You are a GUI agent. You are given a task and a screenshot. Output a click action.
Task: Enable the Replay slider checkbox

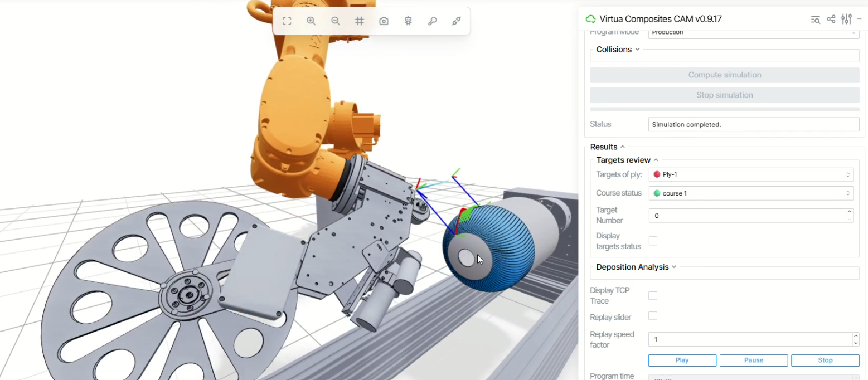tap(653, 316)
